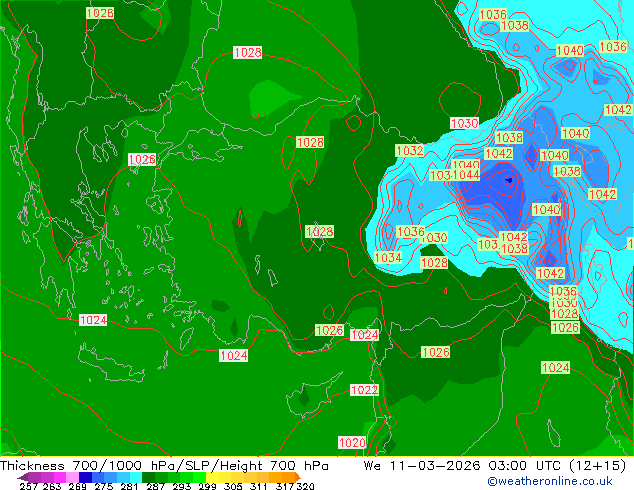Click the 'Thickness 700/1000 hPa/SLP/Height 700 hPa' title
This screenshot has height=490, width=634.
(164, 466)
